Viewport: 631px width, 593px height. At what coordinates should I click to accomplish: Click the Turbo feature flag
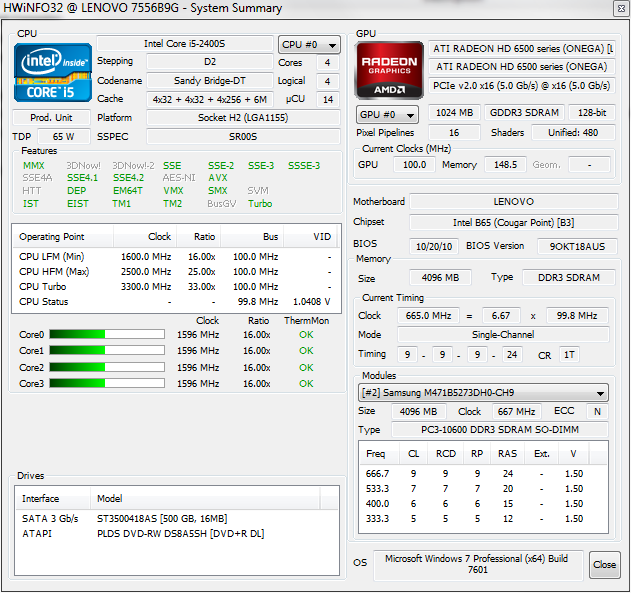click(x=260, y=204)
